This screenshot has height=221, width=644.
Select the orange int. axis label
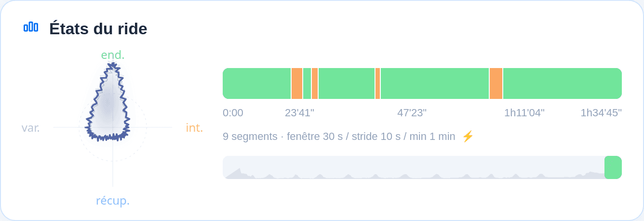point(195,128)
